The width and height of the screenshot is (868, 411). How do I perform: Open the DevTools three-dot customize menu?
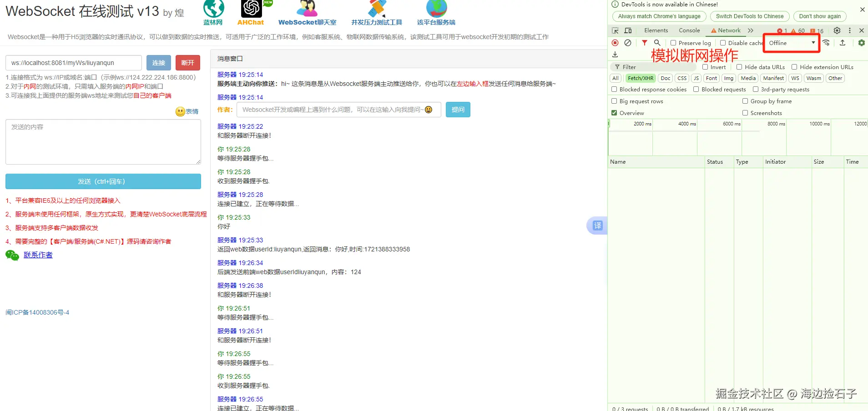850,30
